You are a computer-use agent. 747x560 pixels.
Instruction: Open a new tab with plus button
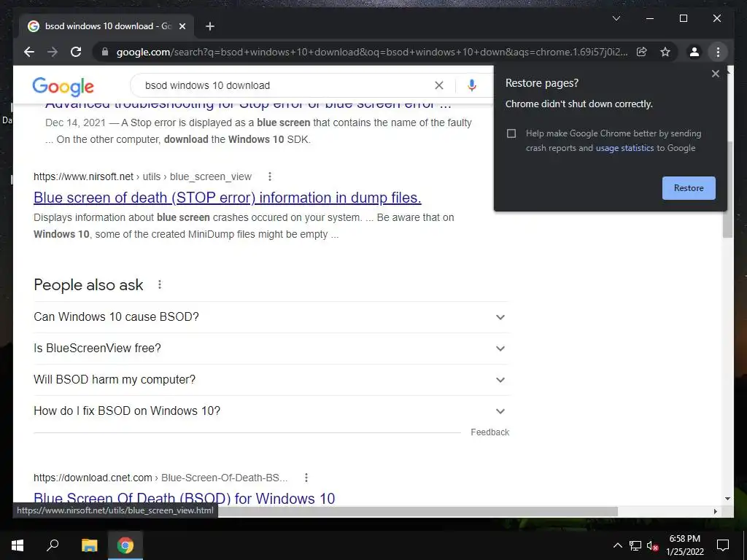click(x=210, y=26)
